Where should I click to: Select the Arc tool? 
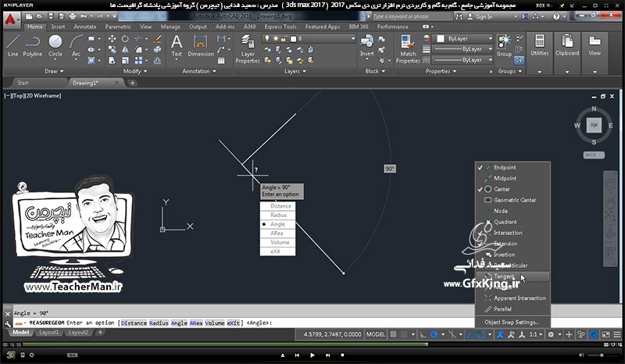tap(76, 46)
